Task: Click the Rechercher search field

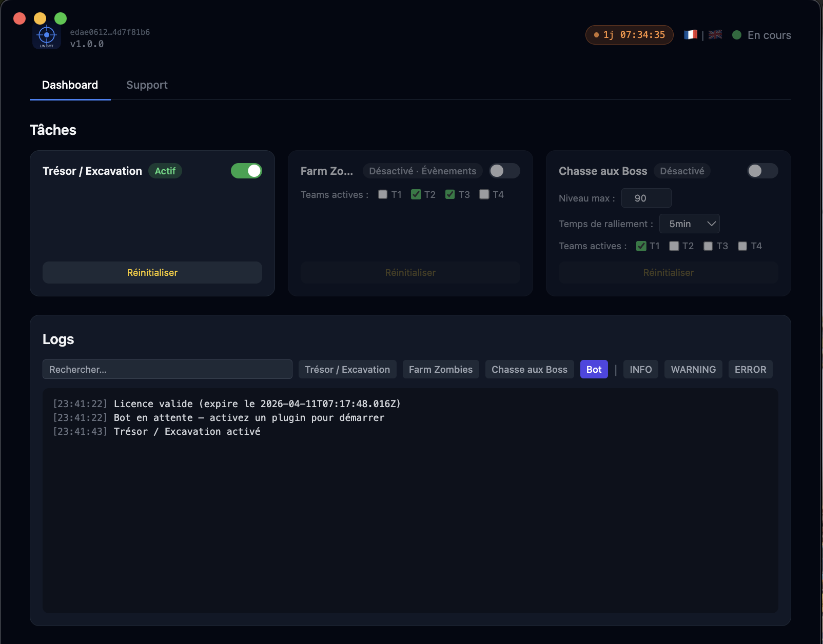Action: point(167,369)
